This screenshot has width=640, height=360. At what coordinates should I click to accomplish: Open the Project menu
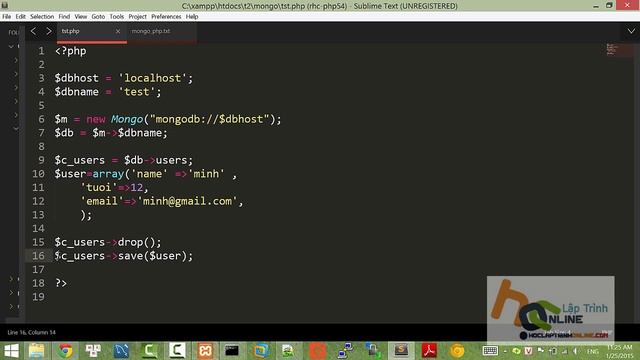tap(137, 17)
